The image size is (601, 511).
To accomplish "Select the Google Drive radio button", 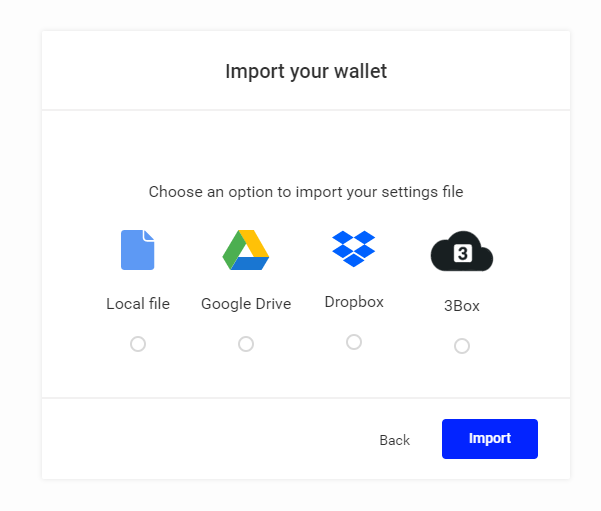I will [246, 344].
